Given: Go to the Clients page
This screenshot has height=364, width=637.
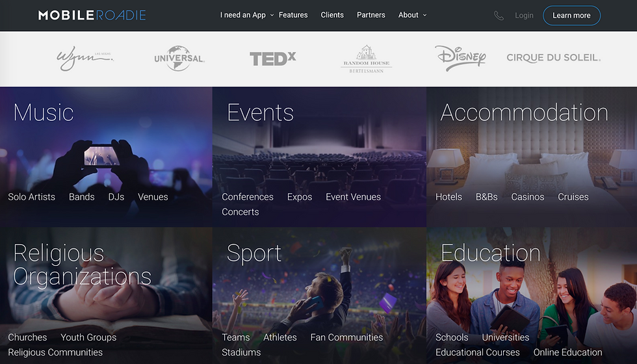Looking at the screenshot, I should point(332,15).
